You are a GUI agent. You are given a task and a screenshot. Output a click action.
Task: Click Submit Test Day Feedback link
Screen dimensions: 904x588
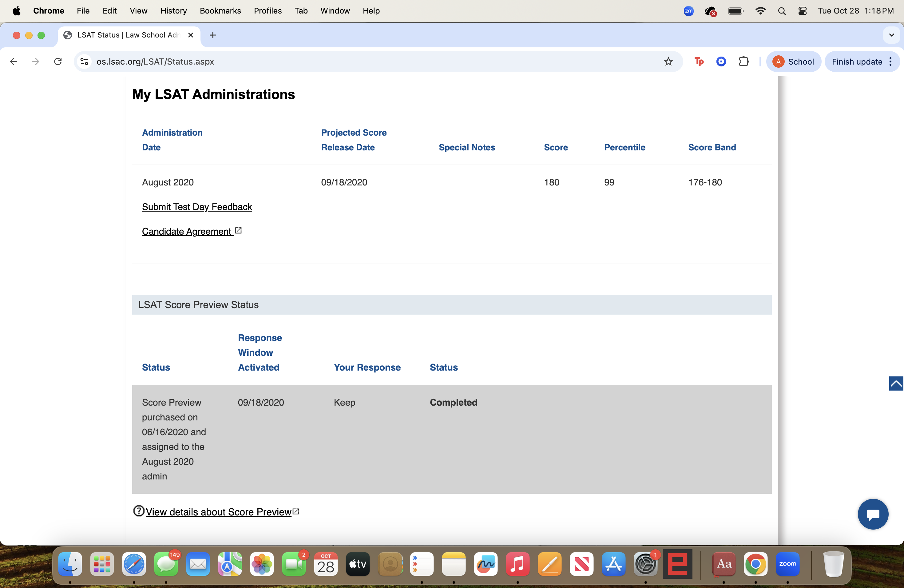pos(197,207)
